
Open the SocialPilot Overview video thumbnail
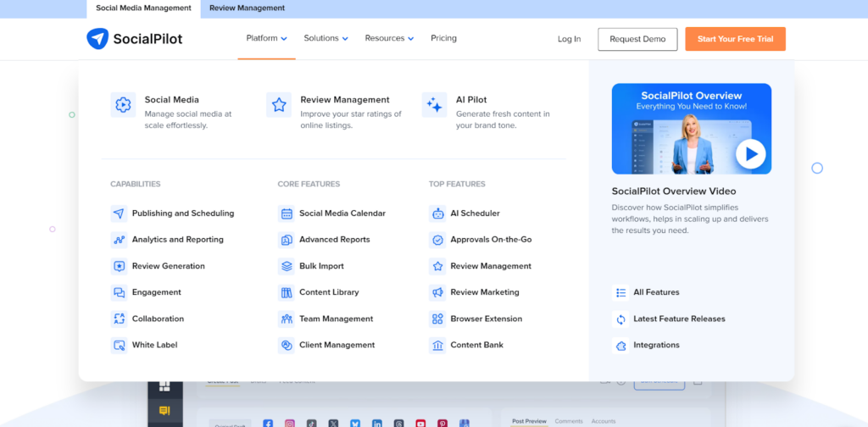692,129
